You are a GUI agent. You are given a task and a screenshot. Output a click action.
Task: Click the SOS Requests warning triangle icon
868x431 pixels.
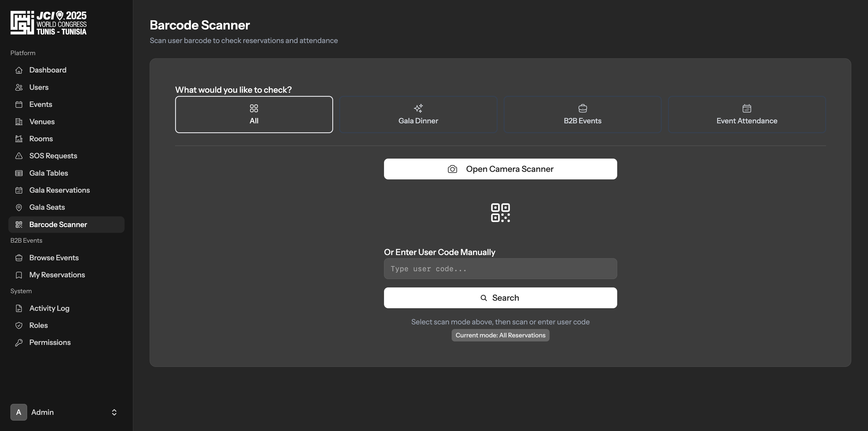pyautogui.click(x=19, y=156)
